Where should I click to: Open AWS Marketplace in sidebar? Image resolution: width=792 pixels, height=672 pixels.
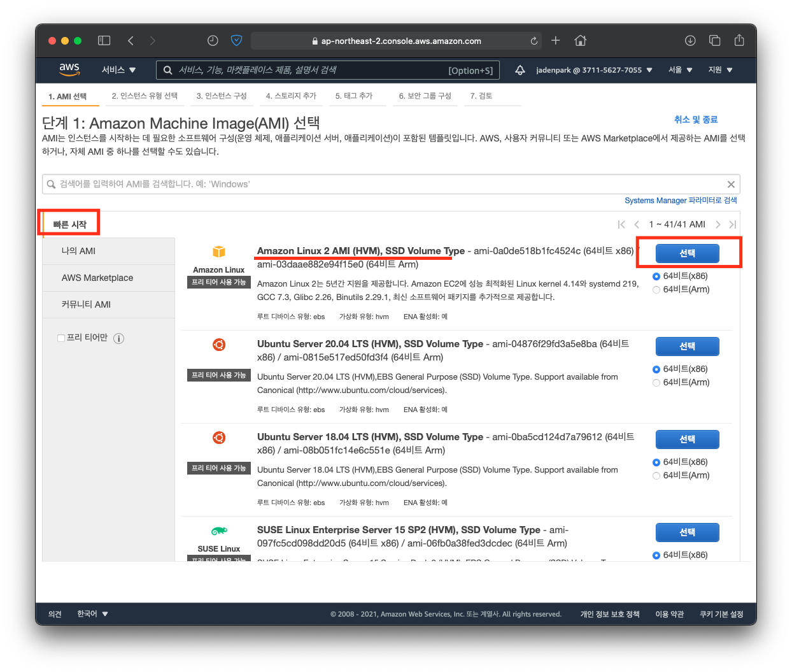tap(109, 278)
